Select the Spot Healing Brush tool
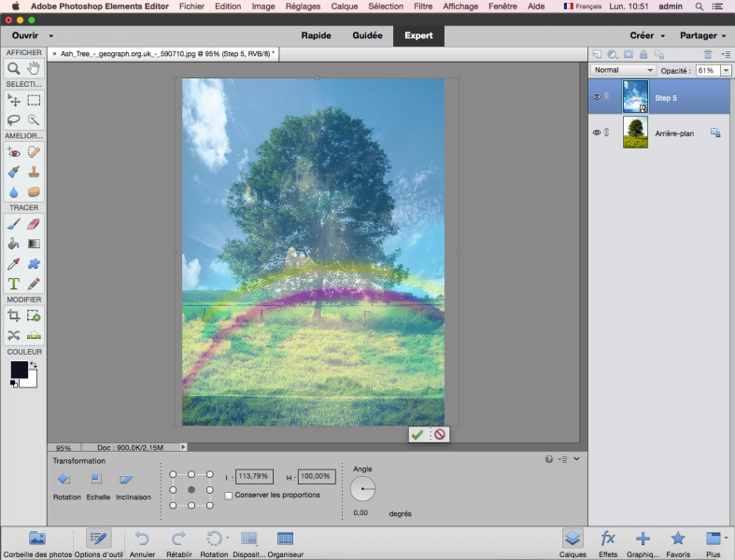 34,152
